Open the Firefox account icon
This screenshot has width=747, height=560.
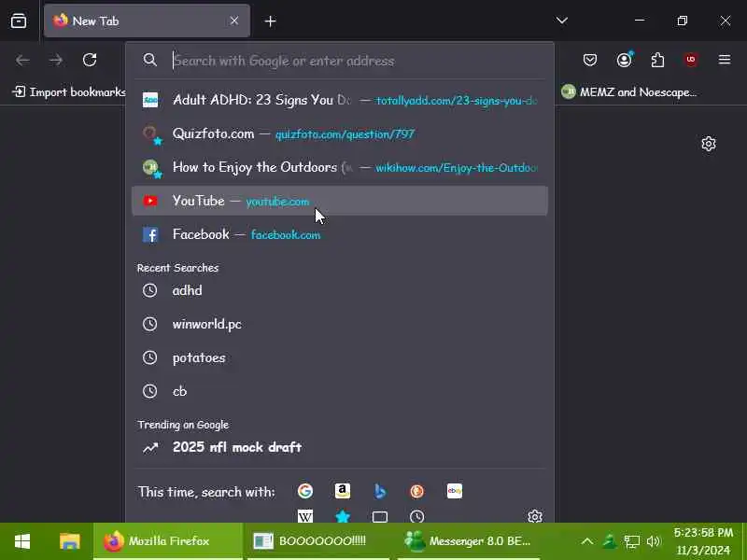click(624, 60)
